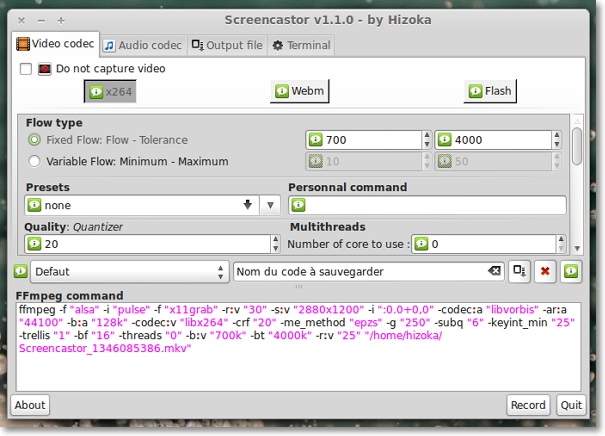Decrease the 4000 tolerance with down arrow
The image size is (605, 436).
tap(556, 144)
